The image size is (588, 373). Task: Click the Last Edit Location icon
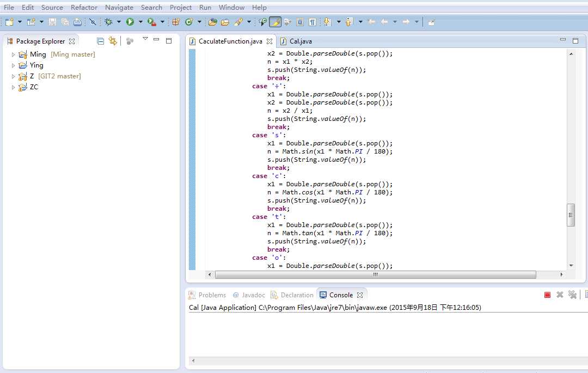[372, 22]
